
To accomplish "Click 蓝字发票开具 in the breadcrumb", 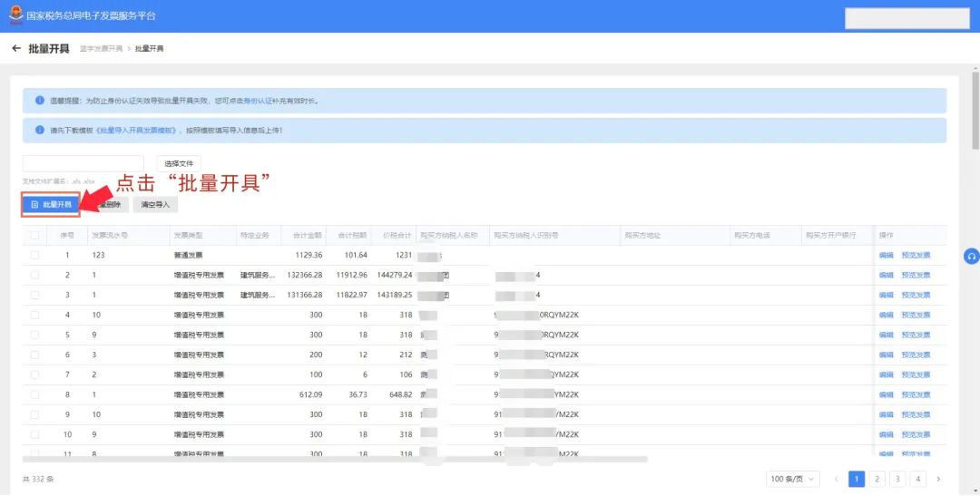I will pyautogui.click(x=101, y=48).
